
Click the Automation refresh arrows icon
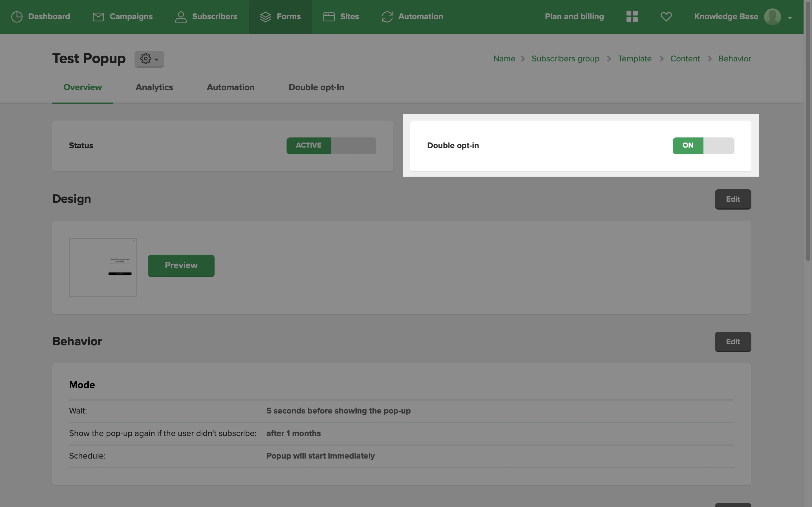tap(387, 17)
